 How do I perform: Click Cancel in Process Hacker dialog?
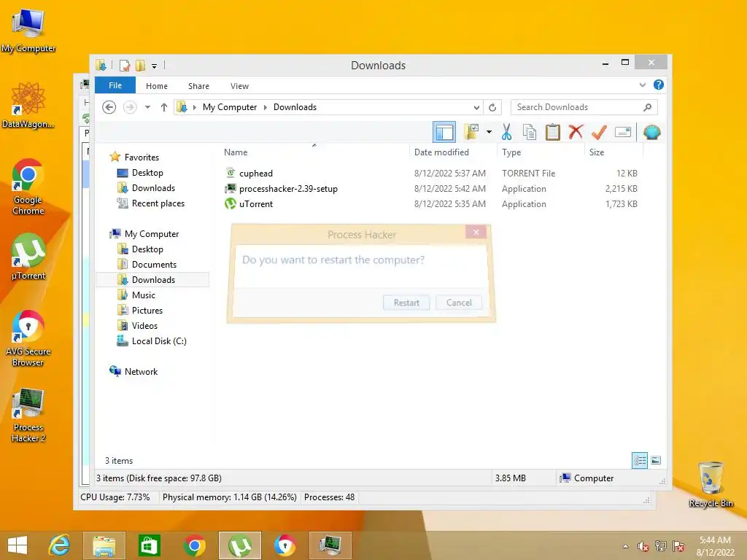click(459, 303)
